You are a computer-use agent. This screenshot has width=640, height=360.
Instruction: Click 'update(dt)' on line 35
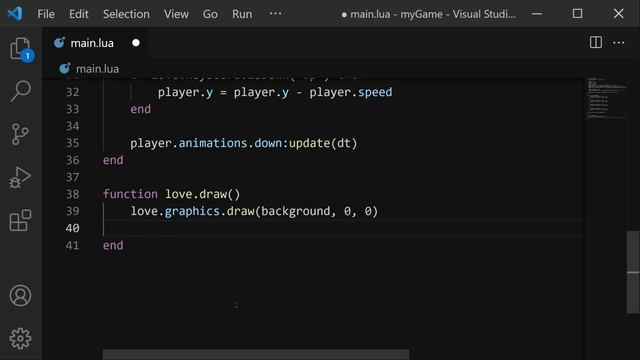[323, 143]
